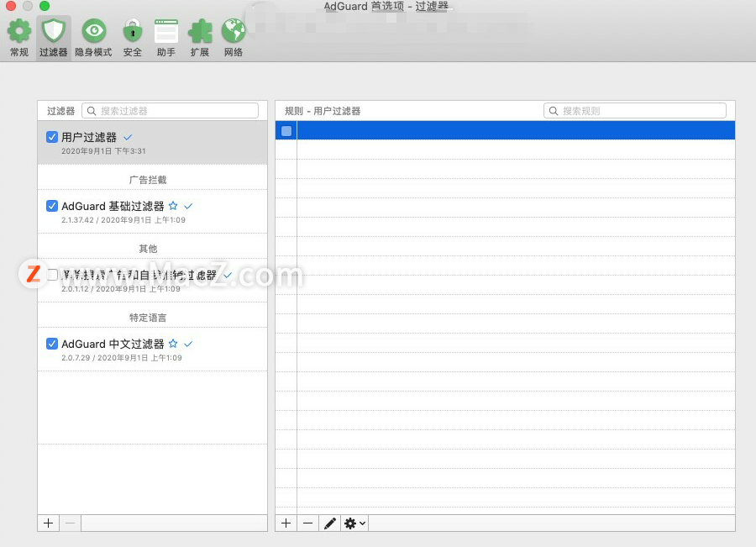Click the 广告拦截 section header
Viewport: 756px width, 547px height.
pos(148,180)
